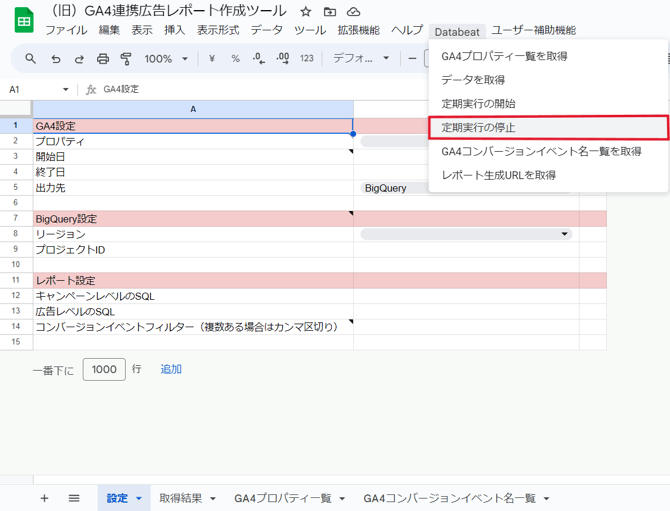
Task: Focus the 1000 rows input field
Action: pyautogui.click(x=104, y=369)
